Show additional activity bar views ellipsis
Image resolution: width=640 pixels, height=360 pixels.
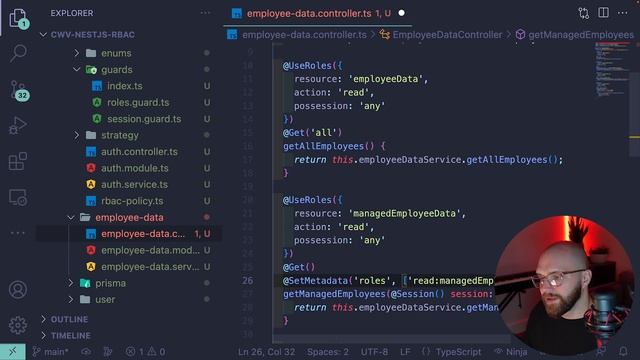(x=18, y=233)
